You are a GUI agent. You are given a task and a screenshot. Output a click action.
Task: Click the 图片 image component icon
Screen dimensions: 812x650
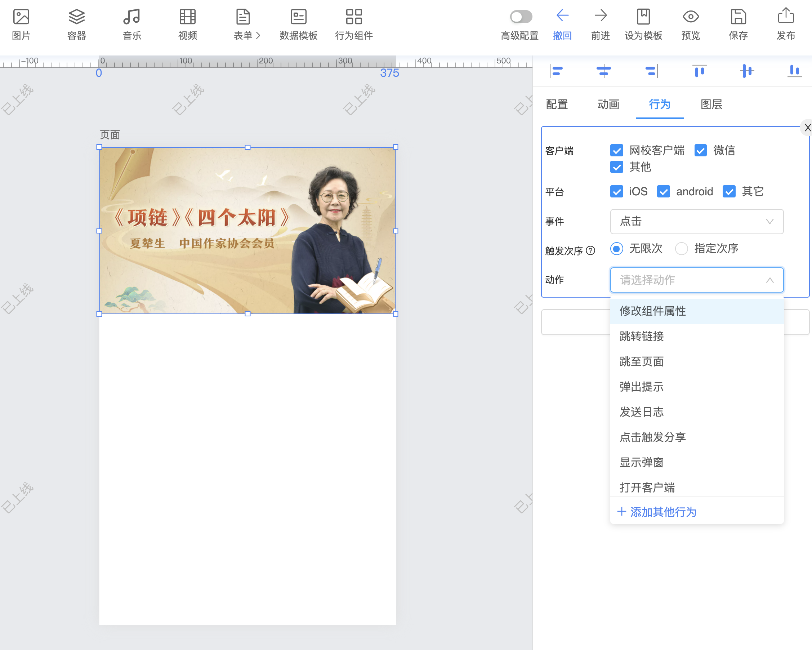coord(21,17)
